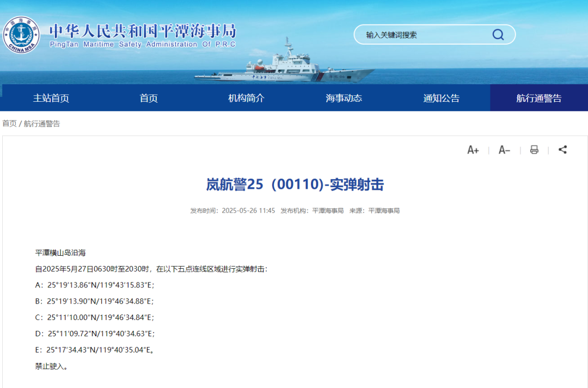
Task: Click the publish time 2025-05-26 11:45
Action: click(x=248, y=211)
